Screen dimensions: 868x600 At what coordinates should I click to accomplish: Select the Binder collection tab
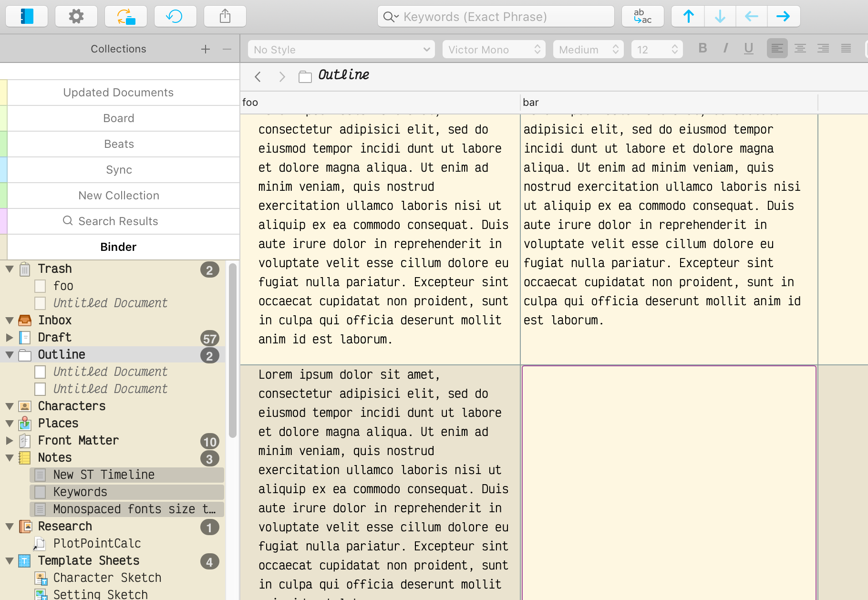click(x=118, y=247)
